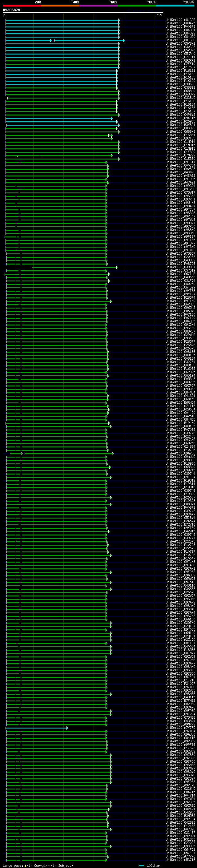Select hit label UniRef100_P16032

[180, 369]
